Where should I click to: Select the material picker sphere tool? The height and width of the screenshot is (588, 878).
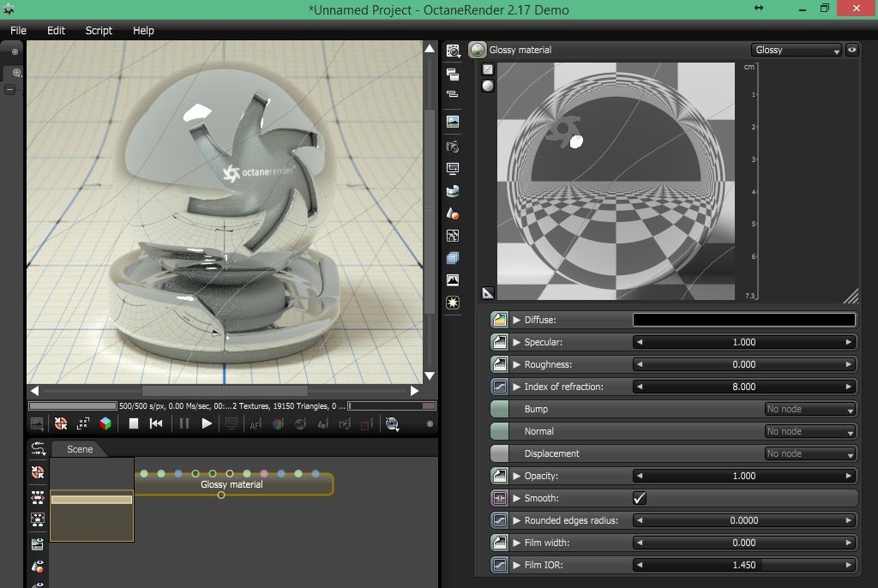300,424
